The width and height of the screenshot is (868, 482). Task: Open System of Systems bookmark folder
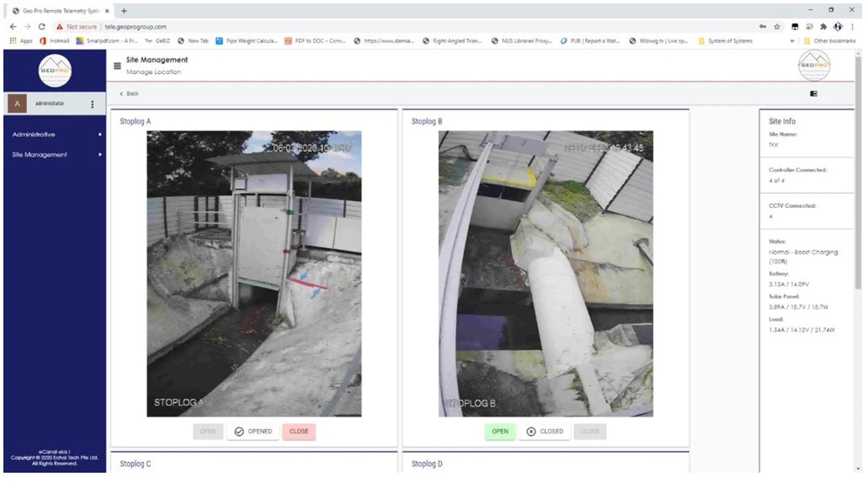(725, 41)
